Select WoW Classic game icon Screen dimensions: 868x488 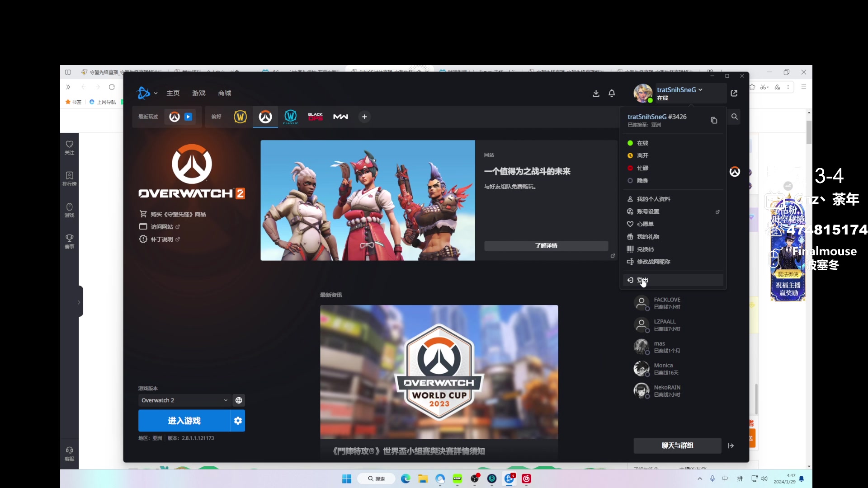click(290, 117)
